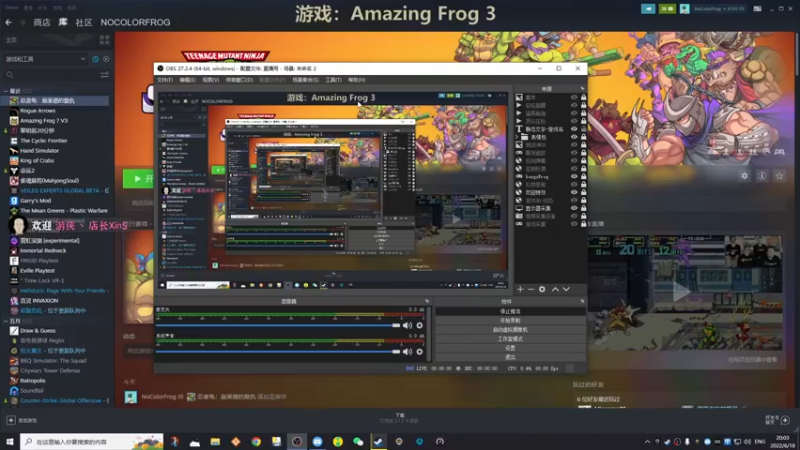The image size is (800, 450).
Task: Toggle lock on the 显示器采集 source
Action: click(583, 208)
